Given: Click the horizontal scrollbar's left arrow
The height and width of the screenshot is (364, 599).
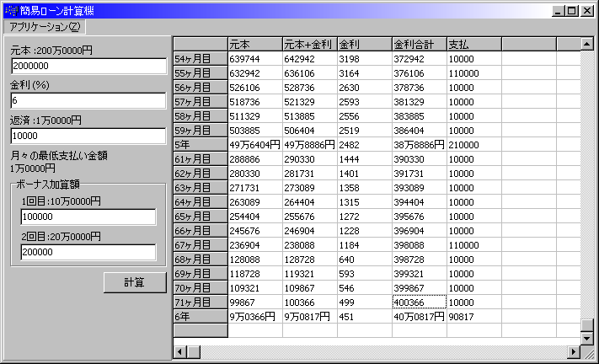Looking at the screenshot, I should 179,351.
